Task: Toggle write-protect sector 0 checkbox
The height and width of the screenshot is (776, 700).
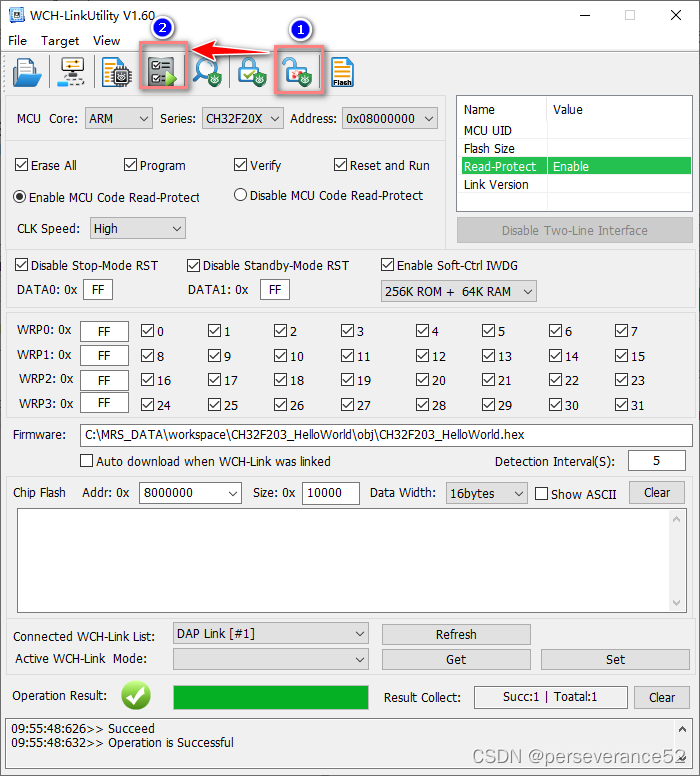Action: pos(147,331)
